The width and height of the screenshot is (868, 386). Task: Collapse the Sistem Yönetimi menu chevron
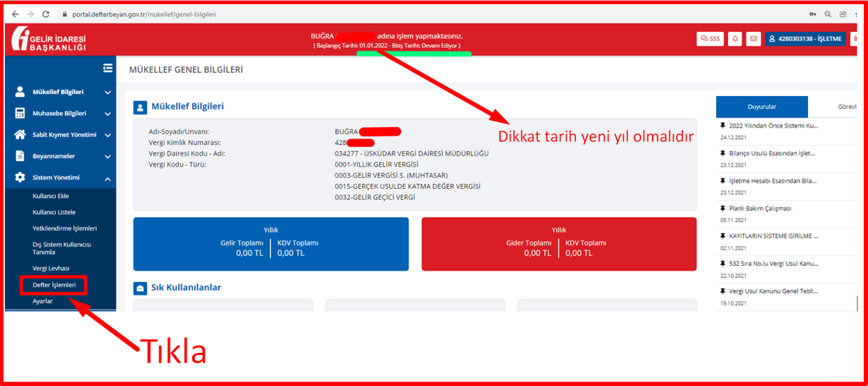(107, 178)
